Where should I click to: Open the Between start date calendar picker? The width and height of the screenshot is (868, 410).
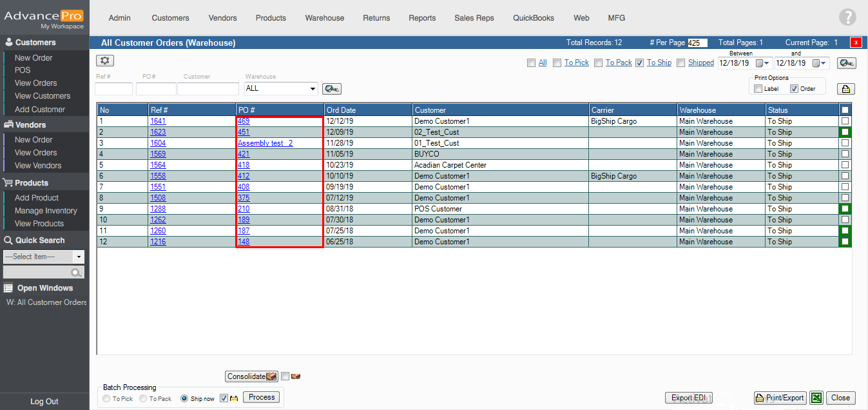tap(762, 63)
